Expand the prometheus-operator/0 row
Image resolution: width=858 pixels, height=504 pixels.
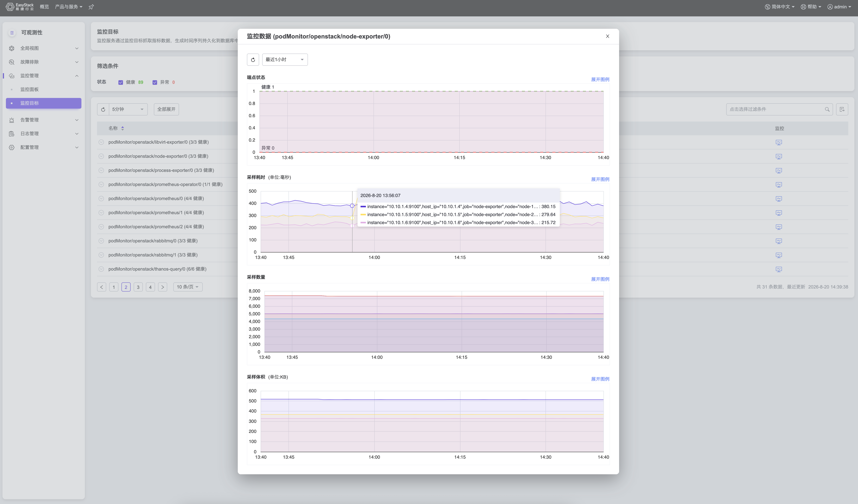[x=101, y=184]
